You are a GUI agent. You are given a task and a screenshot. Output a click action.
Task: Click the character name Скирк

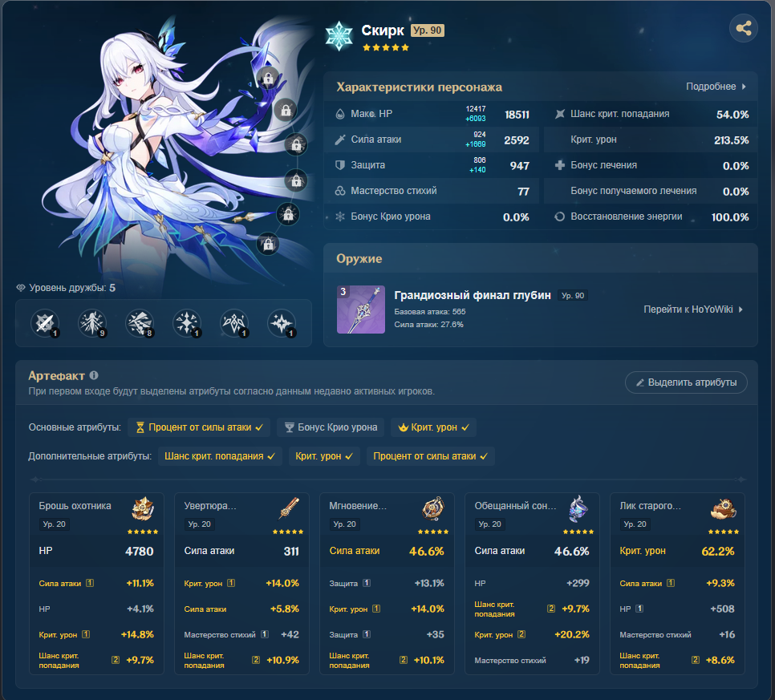[x=383, y=30]
